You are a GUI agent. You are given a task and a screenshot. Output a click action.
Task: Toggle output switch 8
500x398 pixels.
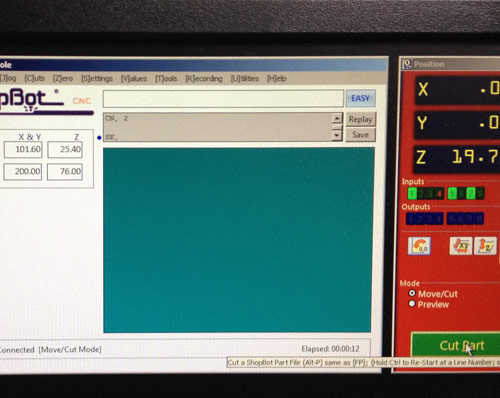pyautogui.click(x=479, y=219)
